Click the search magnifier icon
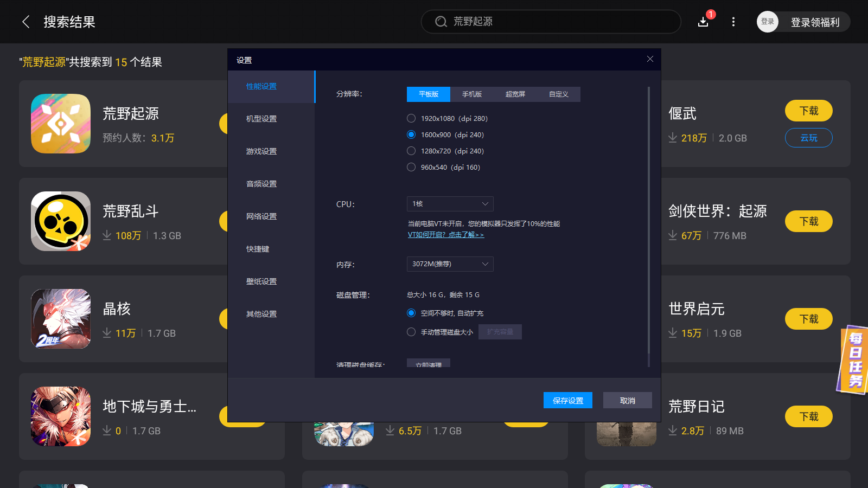The image size is (868, 488). 441,22
